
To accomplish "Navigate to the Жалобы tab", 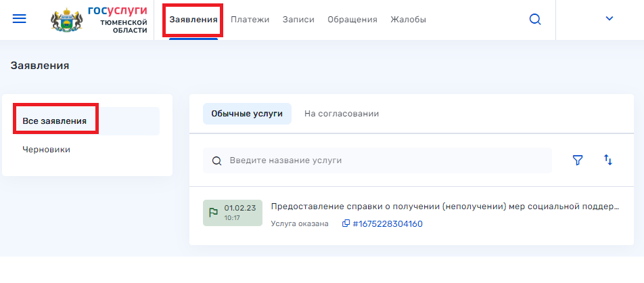I will pos(408,20).
